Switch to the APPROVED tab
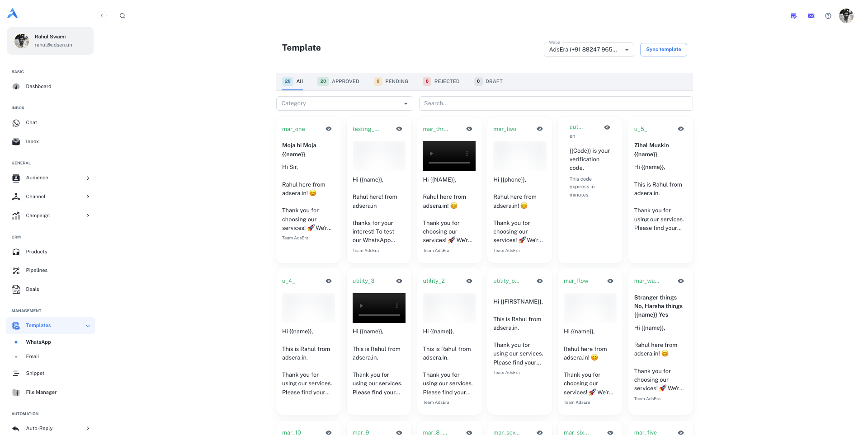The image size is (868, 435). (x=339, y=81)
